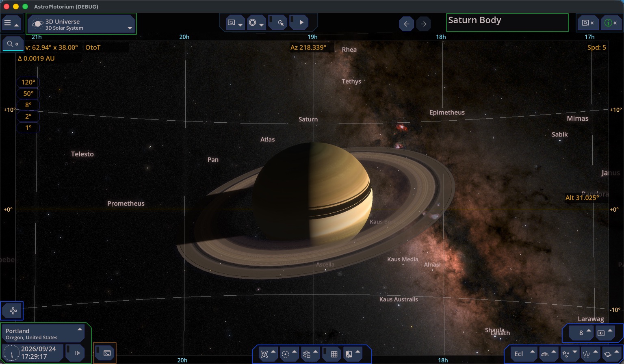
Task: Select the Kaus Australis star label
Action: coord(399,299)
